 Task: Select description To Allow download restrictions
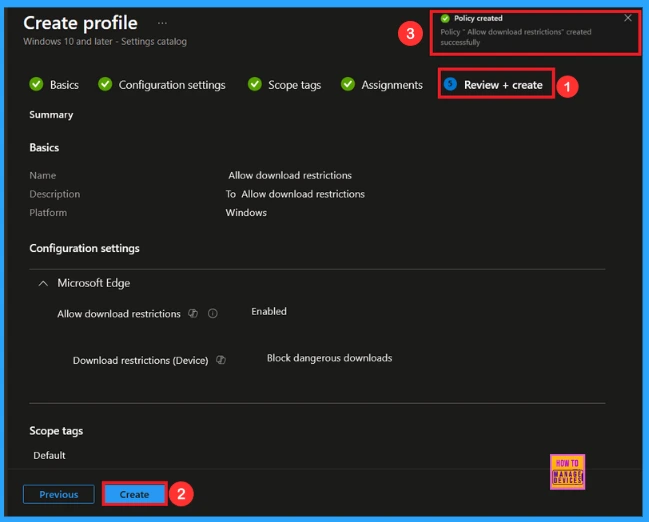(x=295, y=194)
